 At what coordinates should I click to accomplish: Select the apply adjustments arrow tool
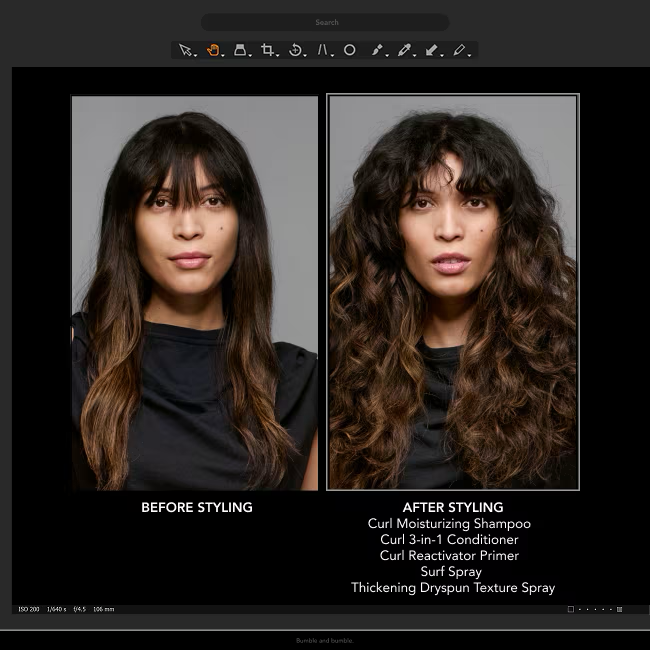(431, 50)
